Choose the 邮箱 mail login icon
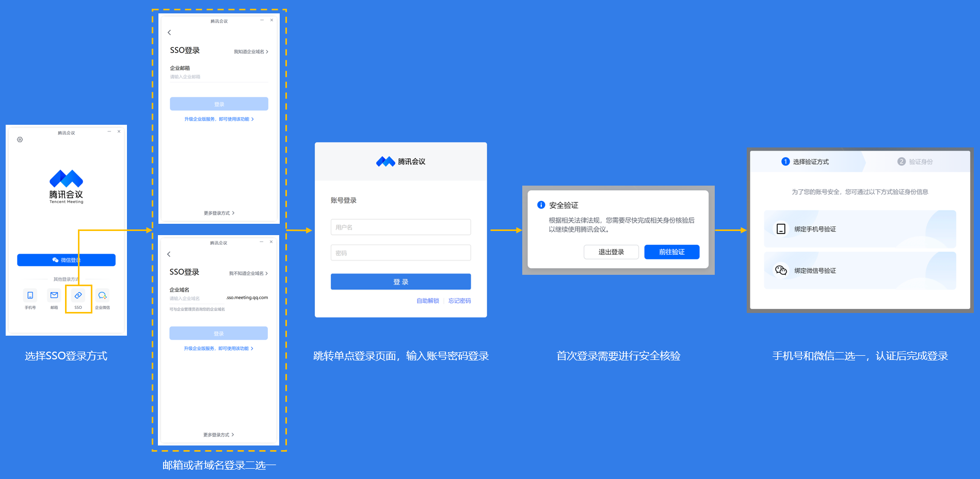The image size is (980, 479). click(54, 295)
